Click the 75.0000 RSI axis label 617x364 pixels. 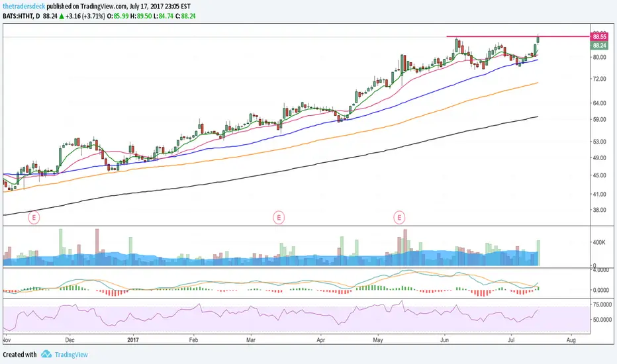[x=602, y=304]
